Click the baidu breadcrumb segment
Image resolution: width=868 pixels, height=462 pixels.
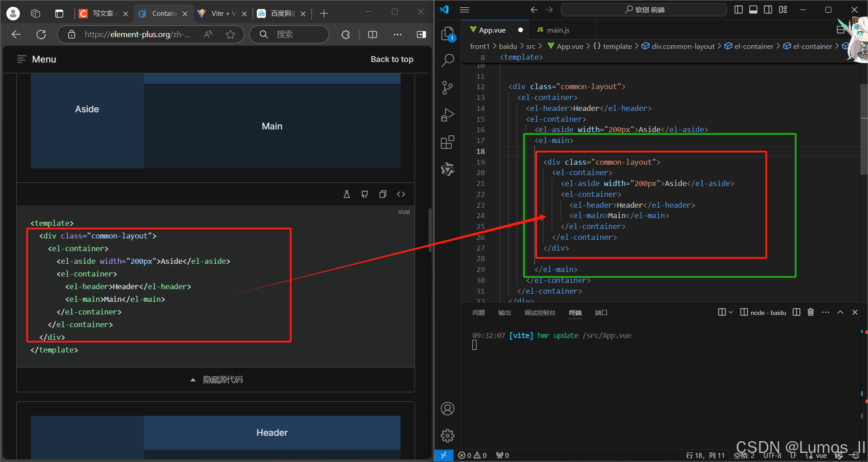508,46
